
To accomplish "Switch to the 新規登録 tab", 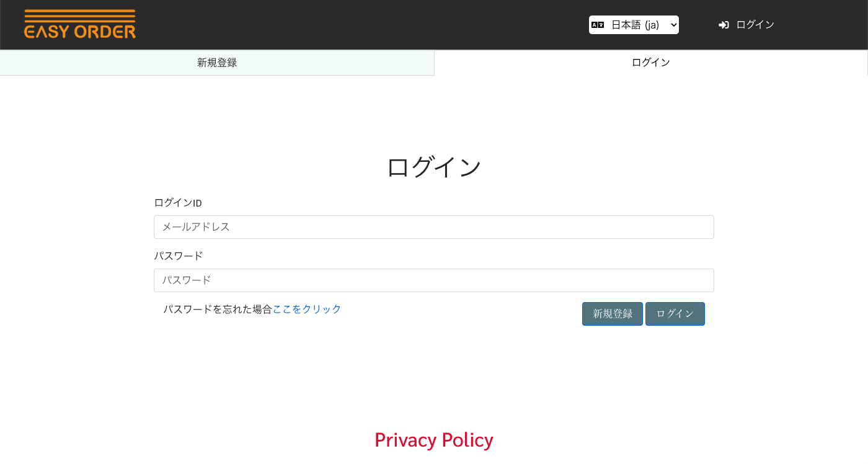I will [x=217, y=63].
